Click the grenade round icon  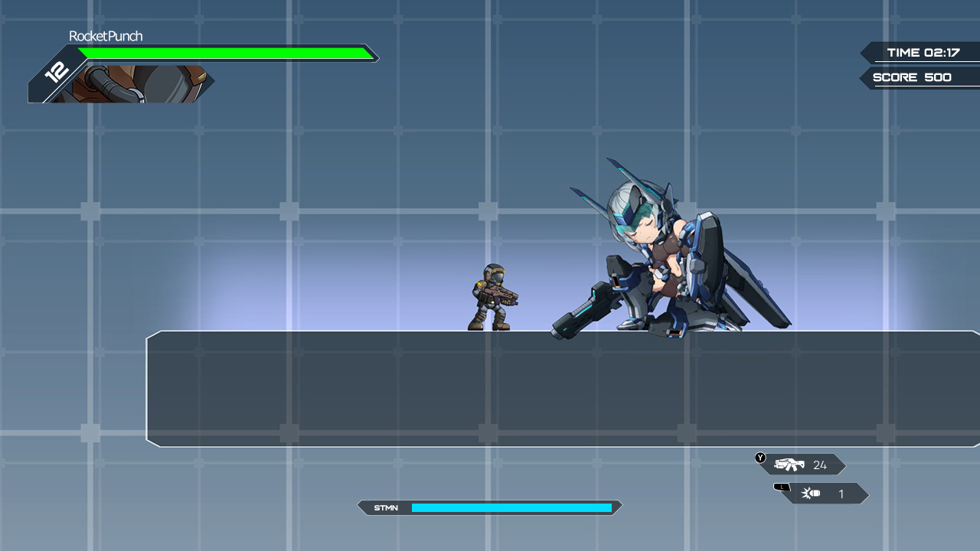click(812, 494)
